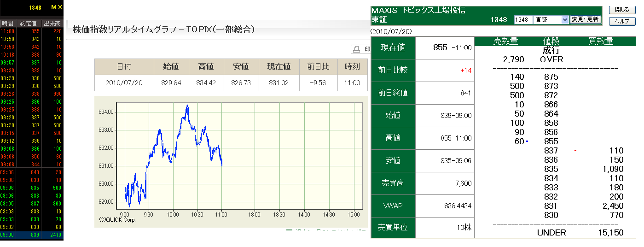Viewport: 644px width, 247px height.
Task: Click the 2,450 buy quantity at 831
Action: [613, 206]
